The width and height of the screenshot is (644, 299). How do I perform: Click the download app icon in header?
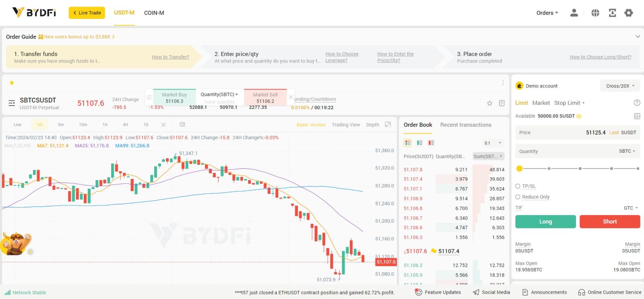tap(612, 13)
